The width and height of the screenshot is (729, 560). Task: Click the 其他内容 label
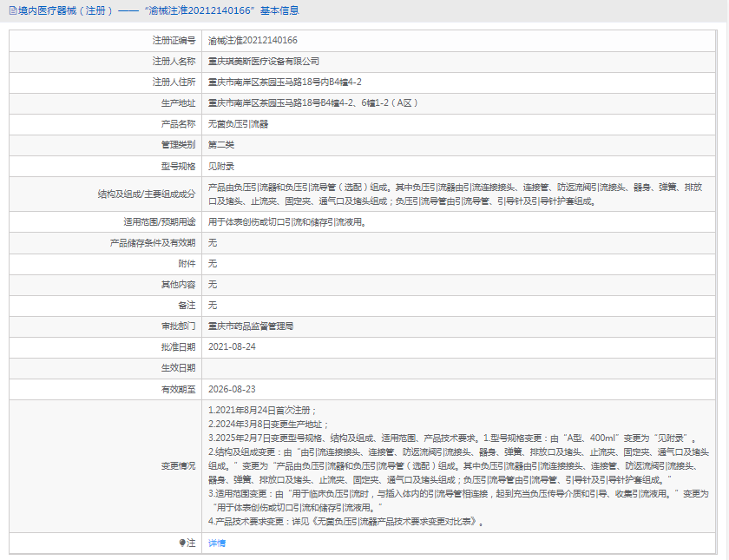click(x=178, y=285)
